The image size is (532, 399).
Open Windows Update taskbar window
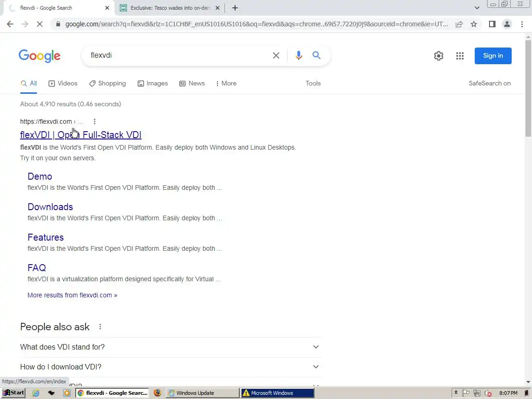coord(202,393)
